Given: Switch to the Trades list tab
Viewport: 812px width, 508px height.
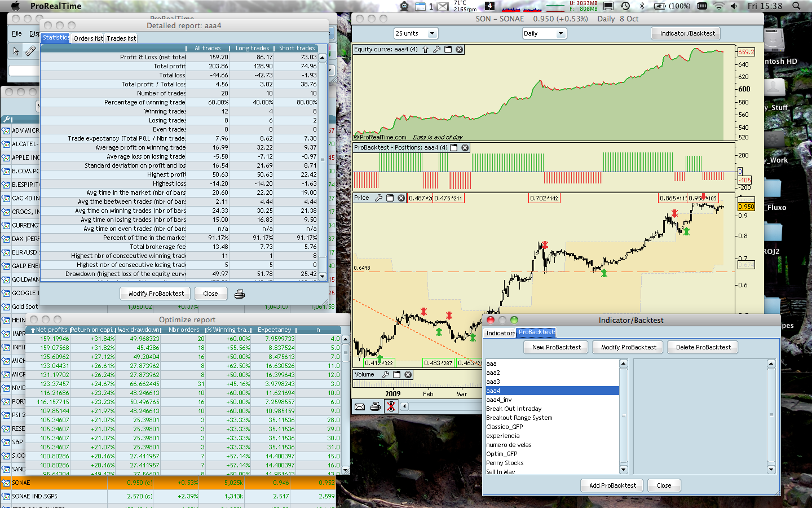Looking at the screenshot, I should 121,38.
